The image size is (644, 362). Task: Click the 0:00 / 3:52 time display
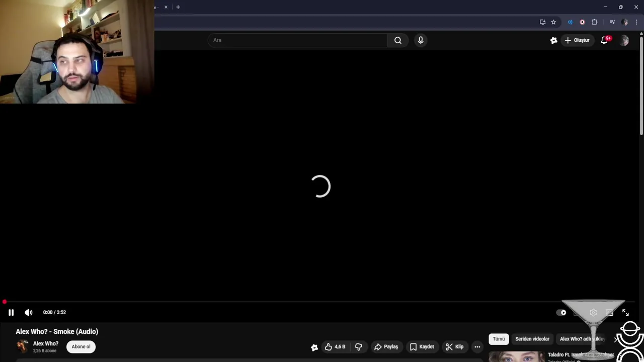click(54, 312)
